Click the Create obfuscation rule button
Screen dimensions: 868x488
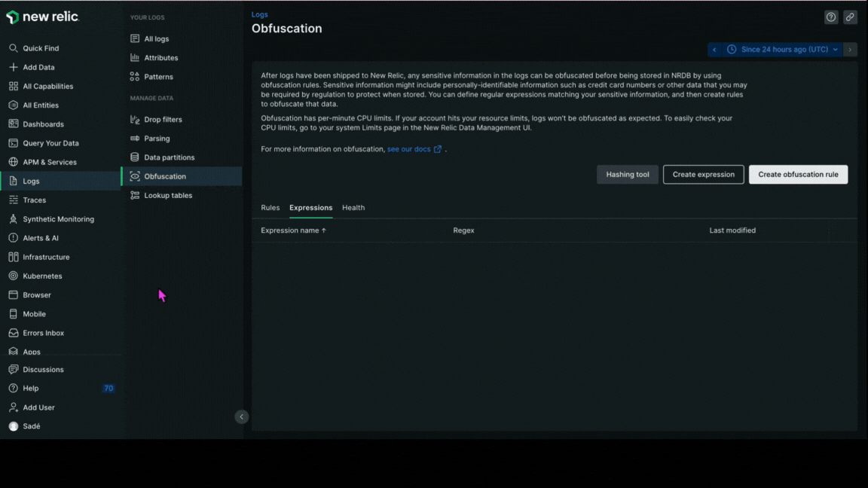(798, 175)
